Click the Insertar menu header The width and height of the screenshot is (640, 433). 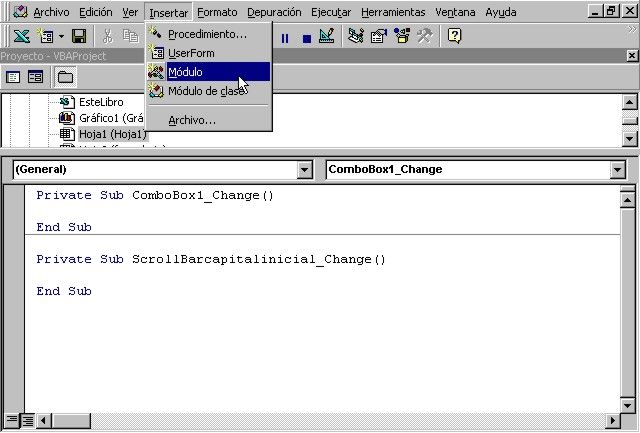169,13
